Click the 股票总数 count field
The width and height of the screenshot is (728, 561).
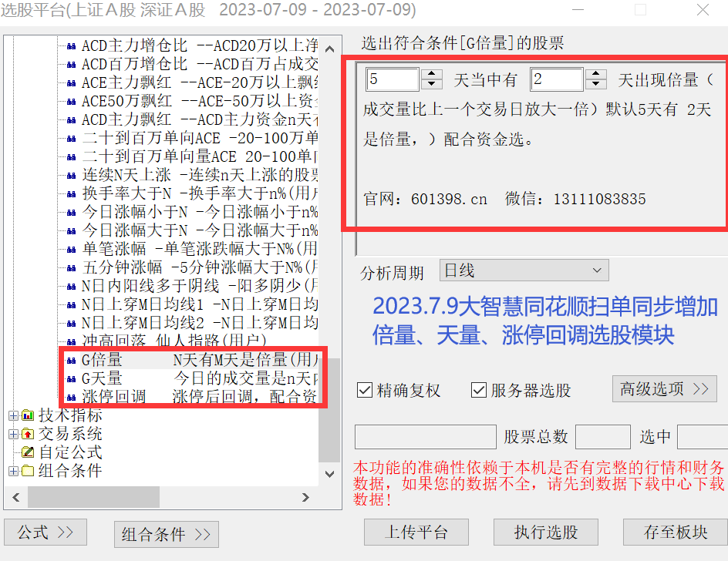pos(602,437)
